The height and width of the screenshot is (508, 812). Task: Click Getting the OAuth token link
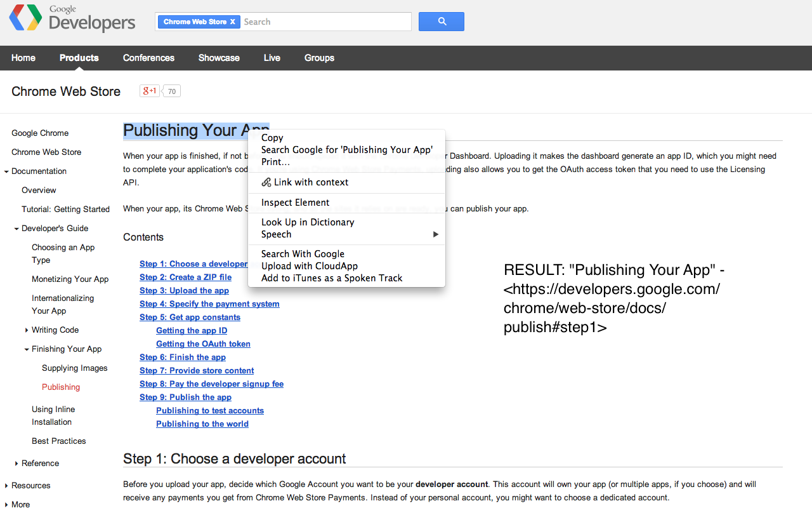pos(203,344)
